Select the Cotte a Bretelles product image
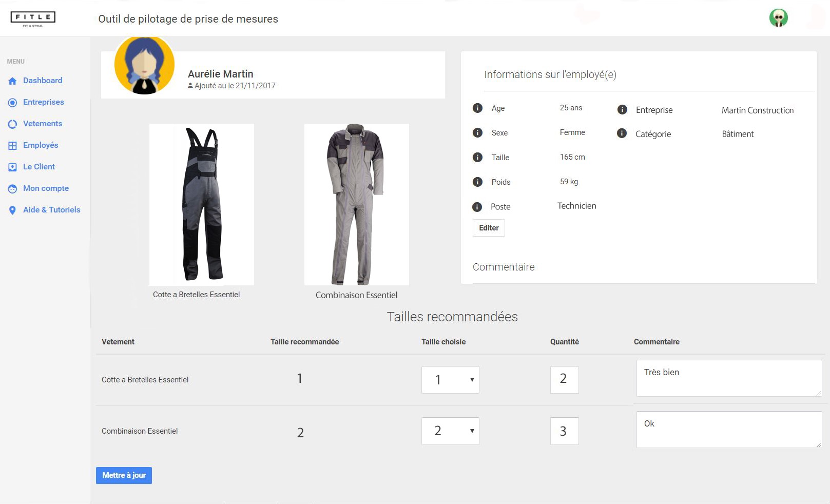The height and width of the screenshot is (504, 830). (202, 204)
